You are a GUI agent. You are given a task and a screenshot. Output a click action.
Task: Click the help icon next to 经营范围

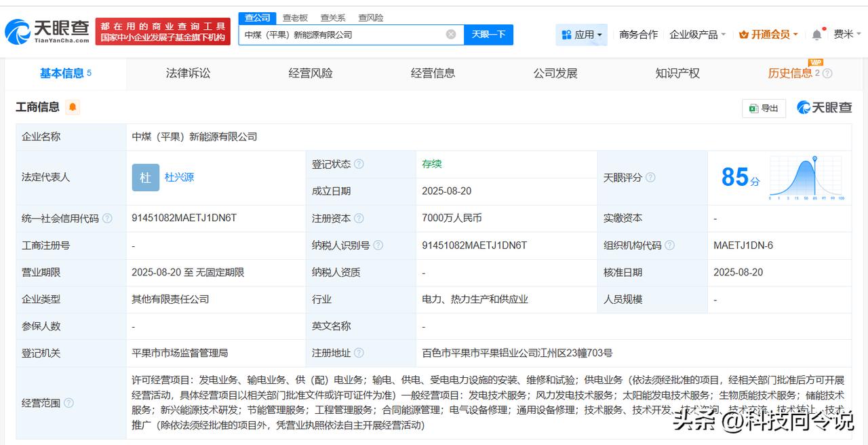[68, 403]
